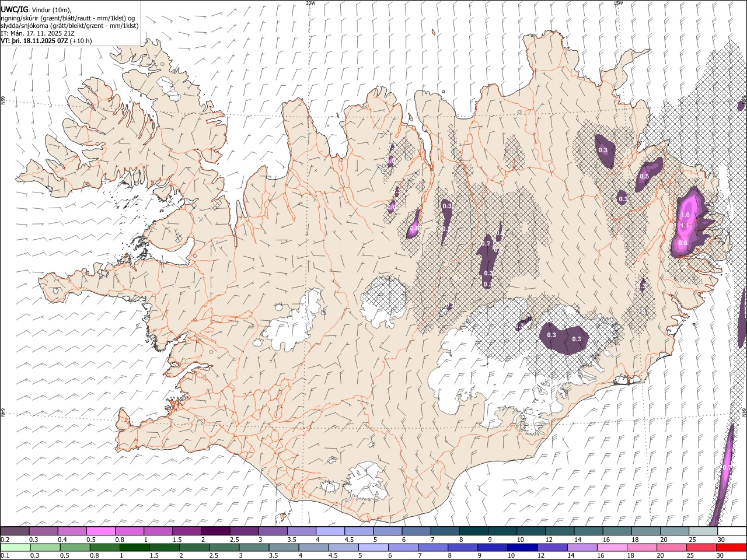Click the '4.5' label under the snow scale
The width and height of the screenshot is (747, 560).
click(x=349, y=540)
